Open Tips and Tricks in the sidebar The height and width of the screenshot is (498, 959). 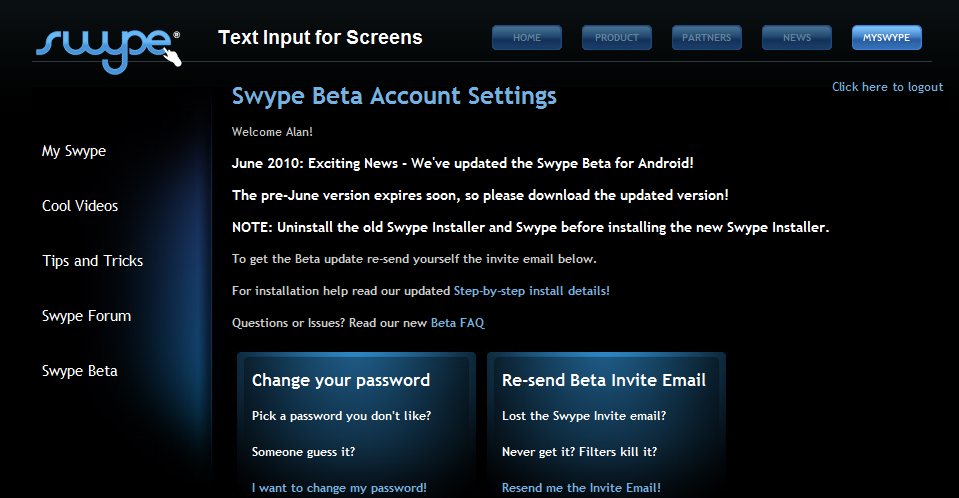point(92,261)
